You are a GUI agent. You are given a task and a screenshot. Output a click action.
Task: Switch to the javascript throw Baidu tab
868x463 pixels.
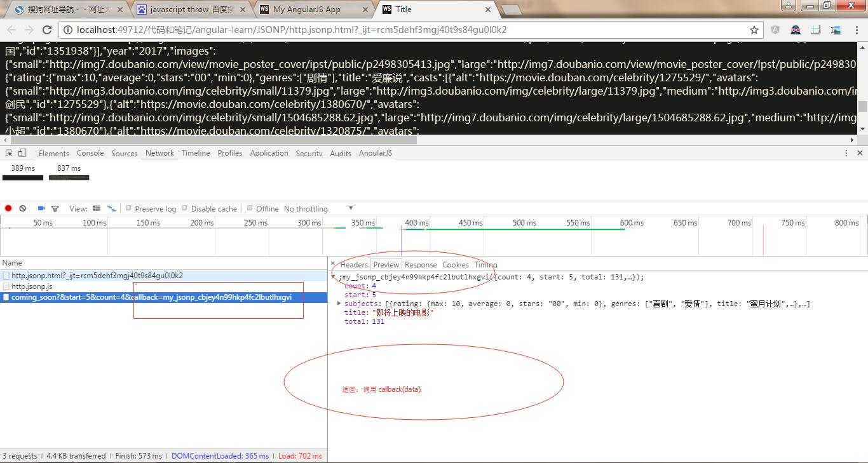click(191, 10)
